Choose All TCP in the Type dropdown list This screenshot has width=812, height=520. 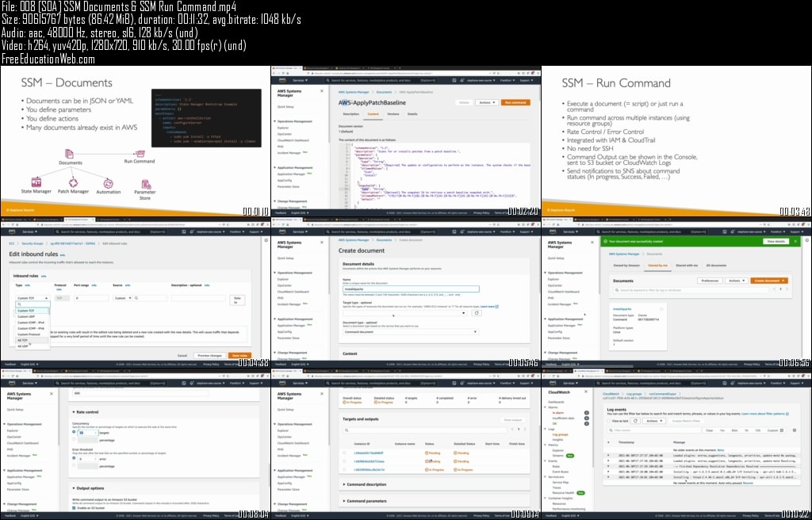click(32, 340)
